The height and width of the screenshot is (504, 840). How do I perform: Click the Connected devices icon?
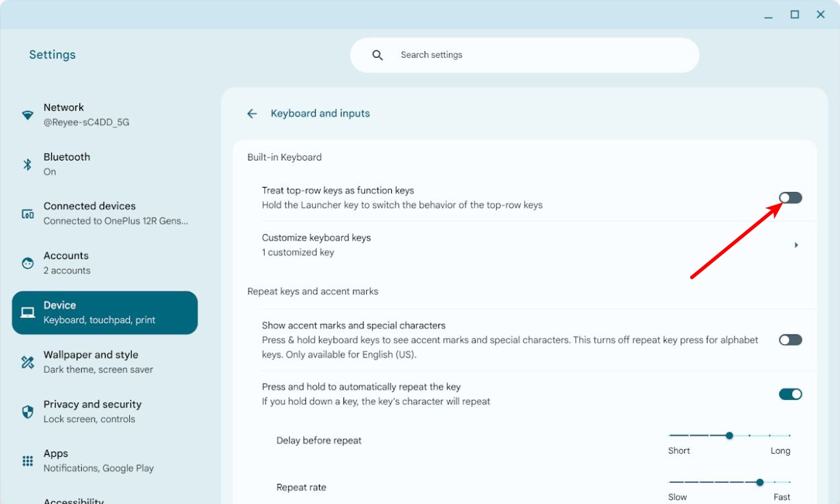tap(28, 214)
